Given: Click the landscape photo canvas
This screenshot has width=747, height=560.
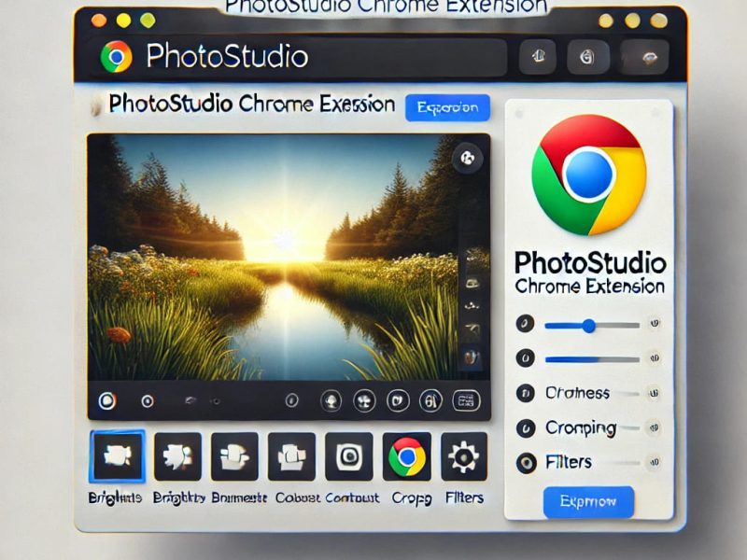Looking at the screenshot, I should pos(289,258).
